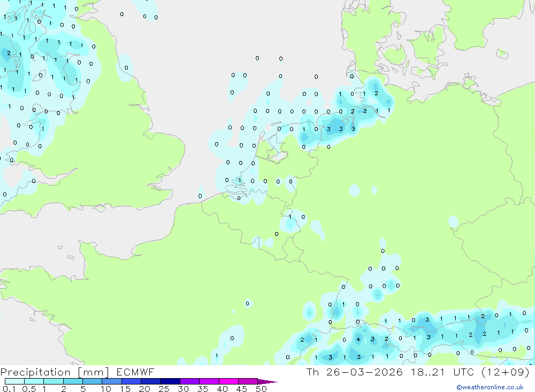Click the 'ECMWF' model label
This screenshot has height=392, width=535.
point(135,372)
